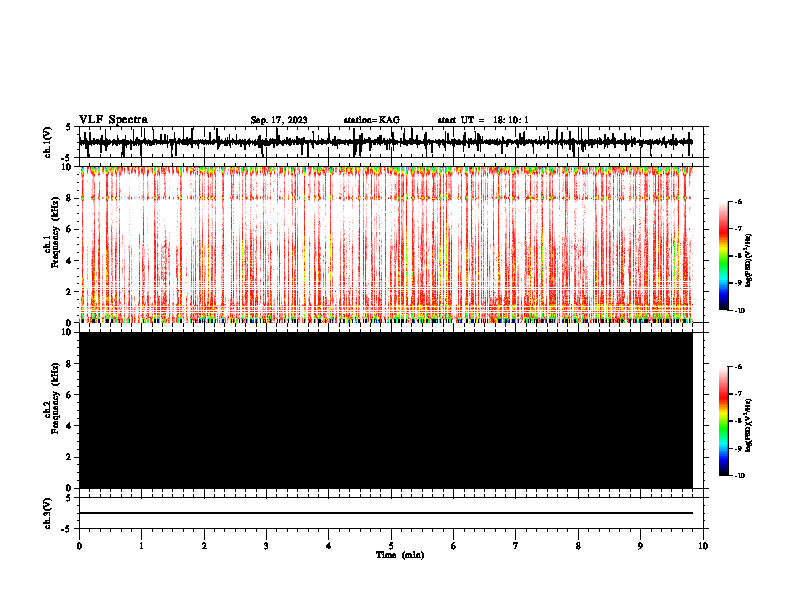
Task: Click the "-10" label on ch.2 colorbar
Action: click(739, 475)
